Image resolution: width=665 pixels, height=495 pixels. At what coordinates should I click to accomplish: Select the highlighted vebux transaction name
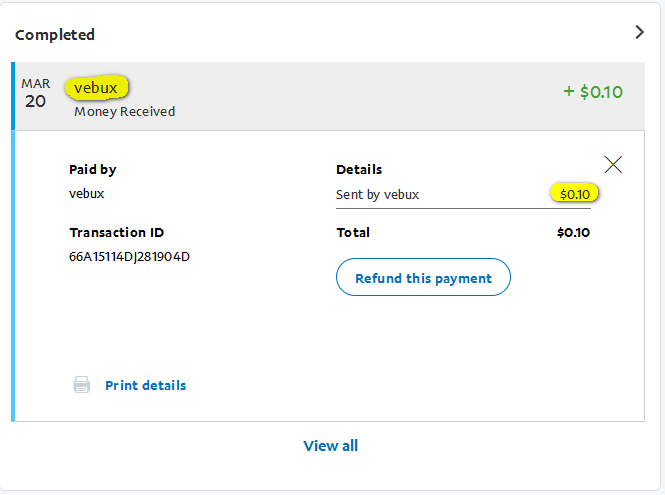tap(96, 87)
